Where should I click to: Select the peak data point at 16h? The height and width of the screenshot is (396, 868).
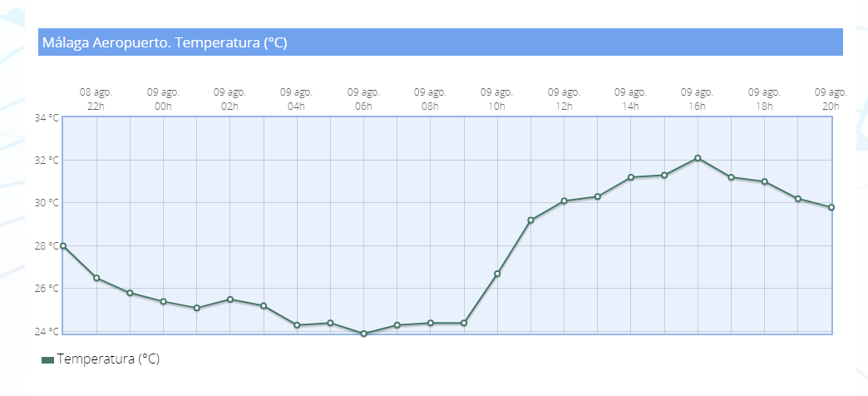click(698, 158)
